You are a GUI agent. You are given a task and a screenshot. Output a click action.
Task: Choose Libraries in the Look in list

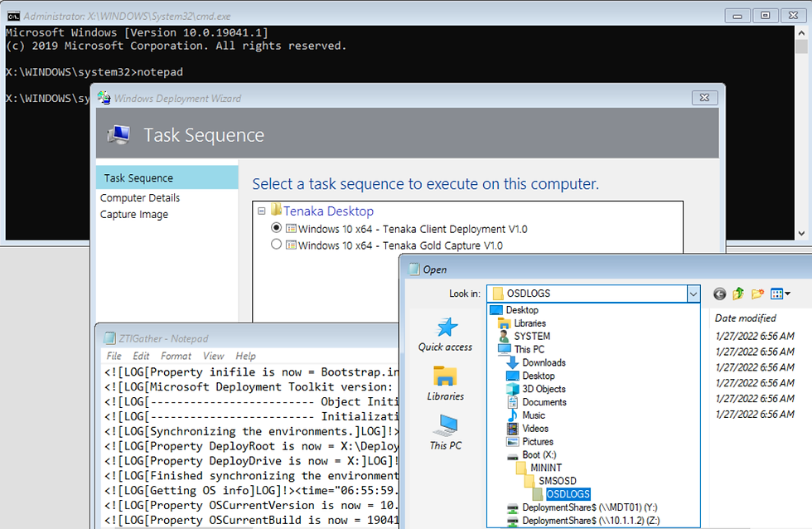[x=529, y=323]
